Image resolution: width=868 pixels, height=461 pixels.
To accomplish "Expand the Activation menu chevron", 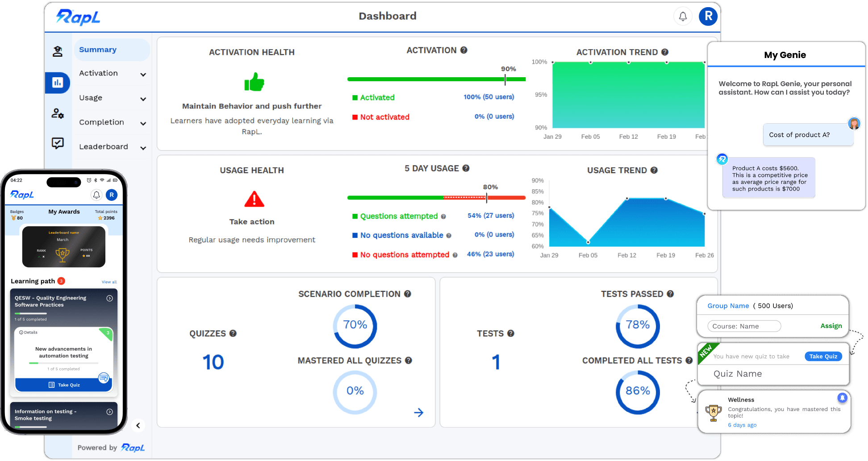I will click(143, 75).
